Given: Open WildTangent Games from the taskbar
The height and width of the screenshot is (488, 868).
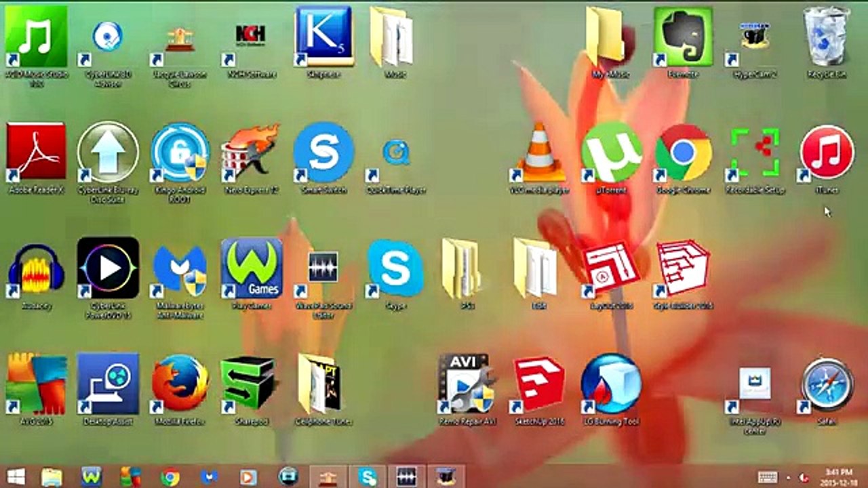Looking at the screenshot, I should click(x=92, y=476).
